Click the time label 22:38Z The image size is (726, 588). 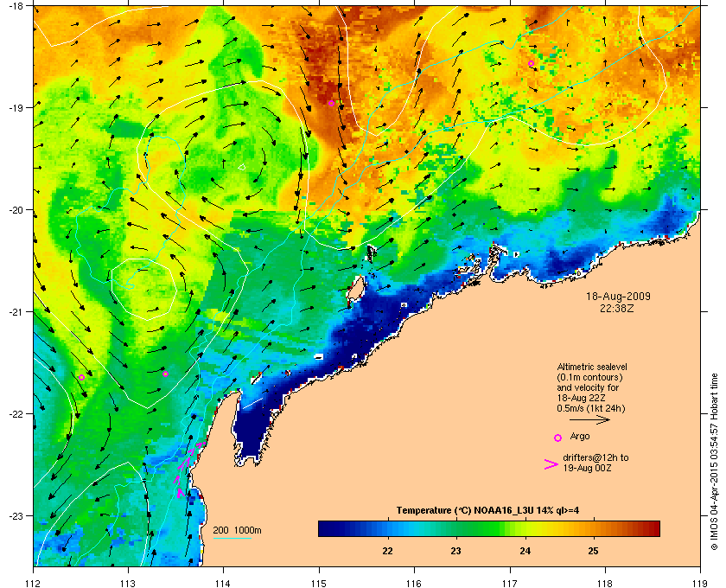pyautogui.click(x=617, y=308)
